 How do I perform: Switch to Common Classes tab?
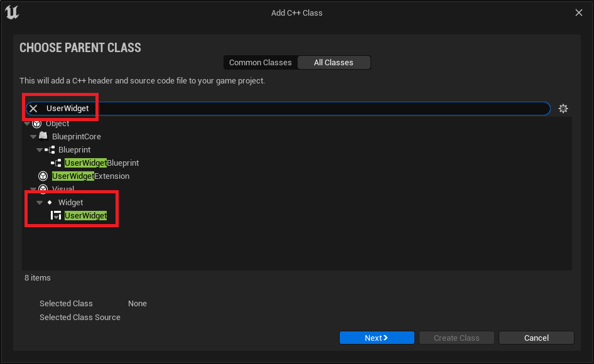point(260,63)
